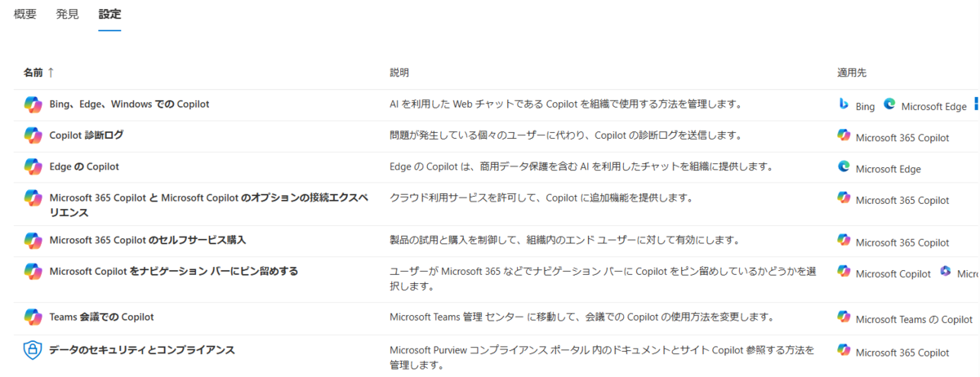Open the Copilot 診断ログ setting
The height and width of the screenshot is (377, 980).
(87, 135)
